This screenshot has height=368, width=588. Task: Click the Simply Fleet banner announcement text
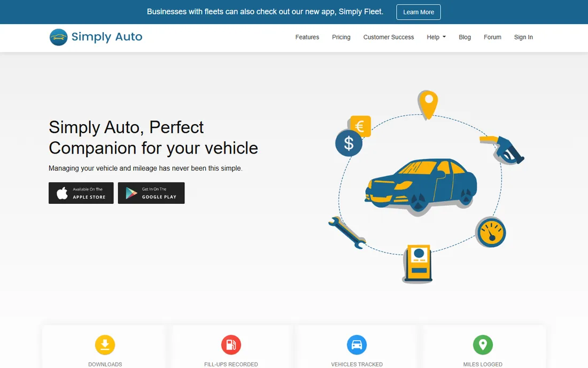click(x=265, y=12)
